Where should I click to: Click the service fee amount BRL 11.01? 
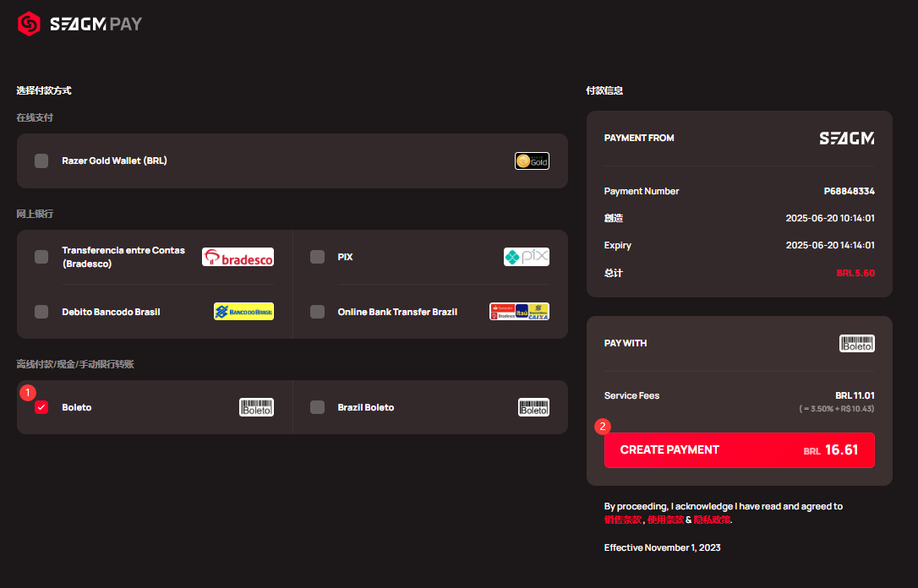(x=855, y=395)
